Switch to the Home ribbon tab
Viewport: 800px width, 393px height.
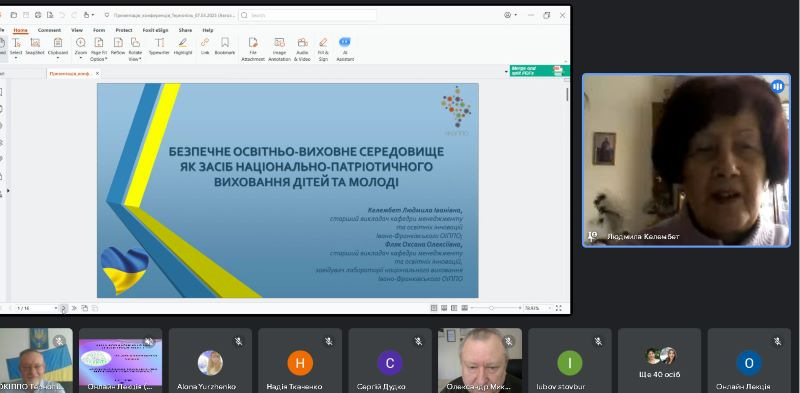tap(20, 30)
